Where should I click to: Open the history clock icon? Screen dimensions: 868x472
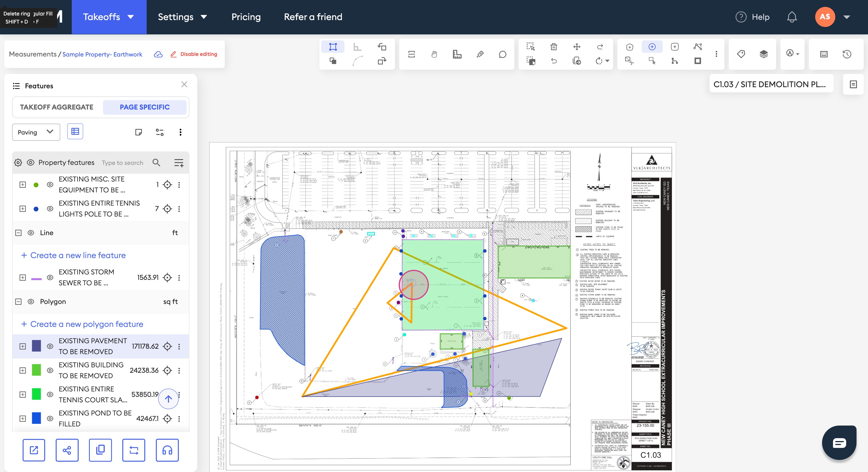pyautogui.click(x=847, y=54)
